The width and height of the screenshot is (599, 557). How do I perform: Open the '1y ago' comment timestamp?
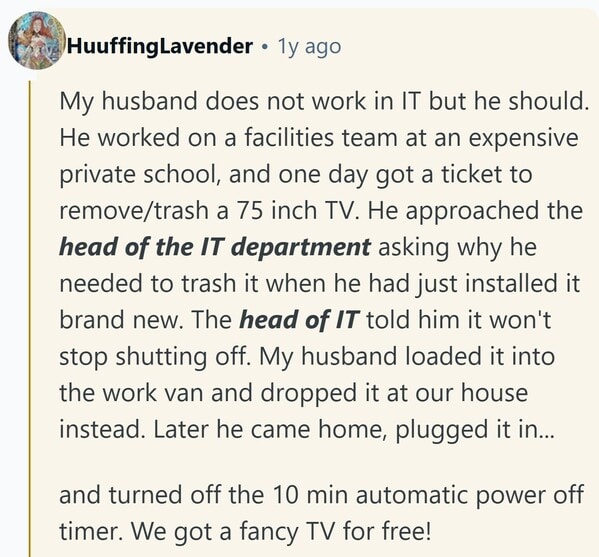point(309,47)
